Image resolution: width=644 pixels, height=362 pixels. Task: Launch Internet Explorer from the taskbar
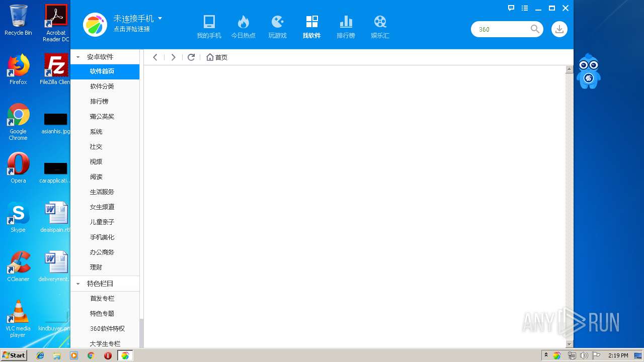[x=40, y=355]
